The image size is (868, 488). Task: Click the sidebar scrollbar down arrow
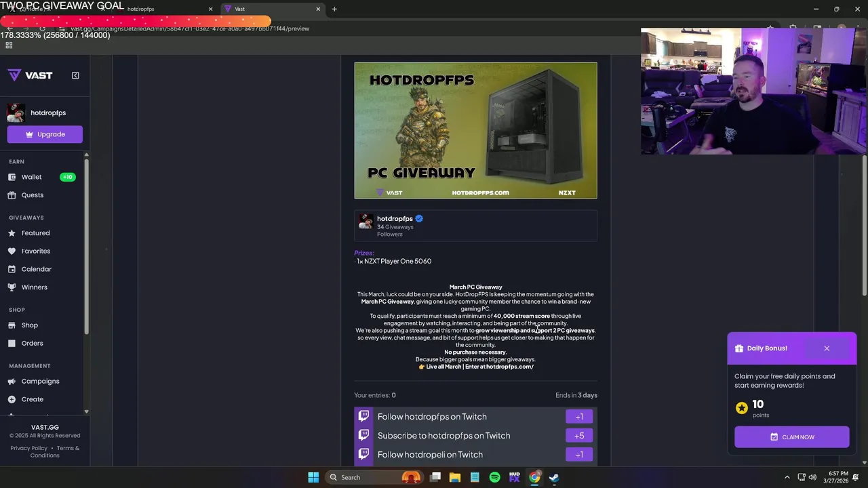tap(86, 411)
